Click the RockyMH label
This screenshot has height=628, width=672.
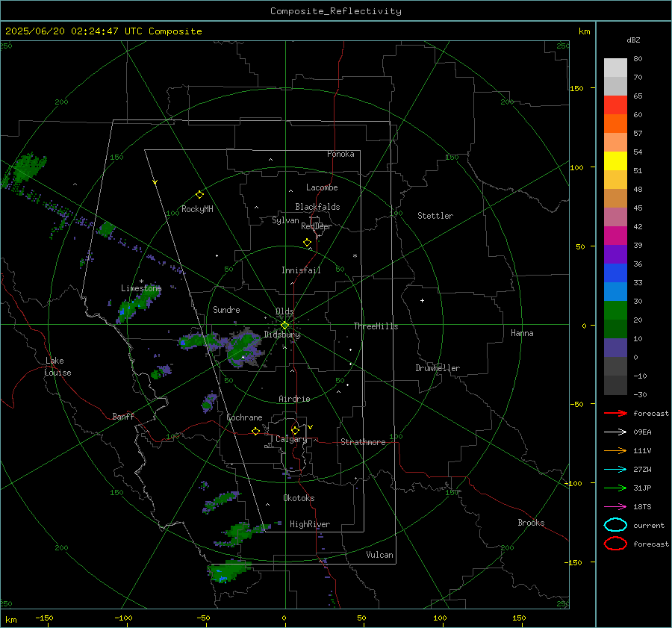click(x=197, y=209)
